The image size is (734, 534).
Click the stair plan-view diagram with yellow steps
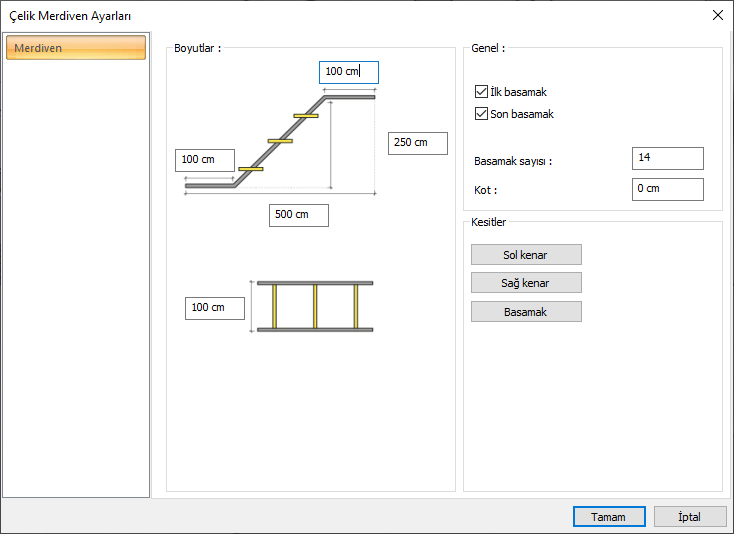(314, 306)
